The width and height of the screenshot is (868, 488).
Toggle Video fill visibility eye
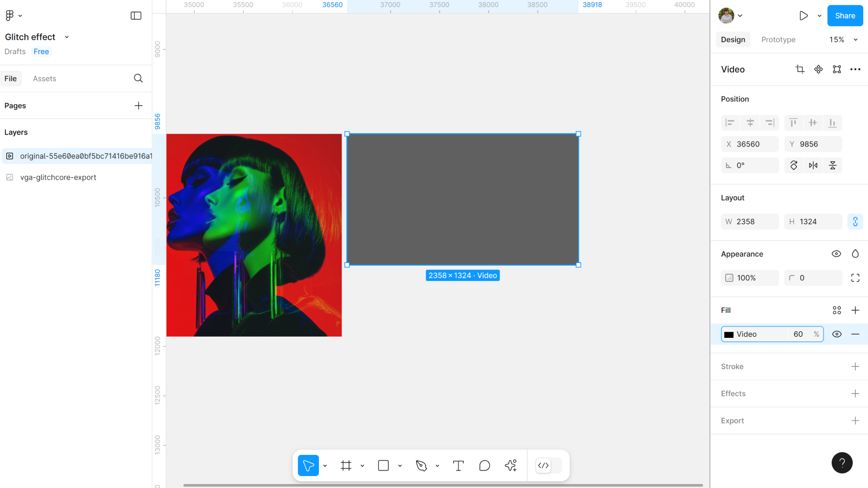coord(837,334)
